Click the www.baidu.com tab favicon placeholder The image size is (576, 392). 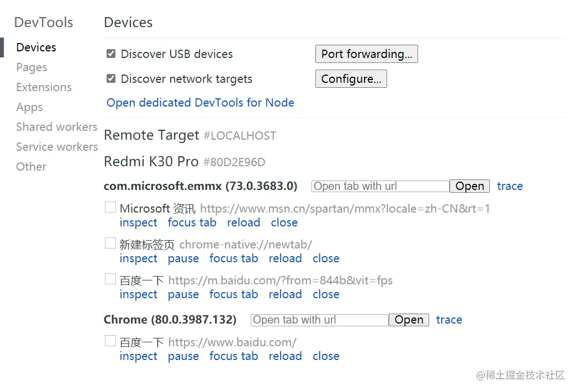(x=110, y=341)
